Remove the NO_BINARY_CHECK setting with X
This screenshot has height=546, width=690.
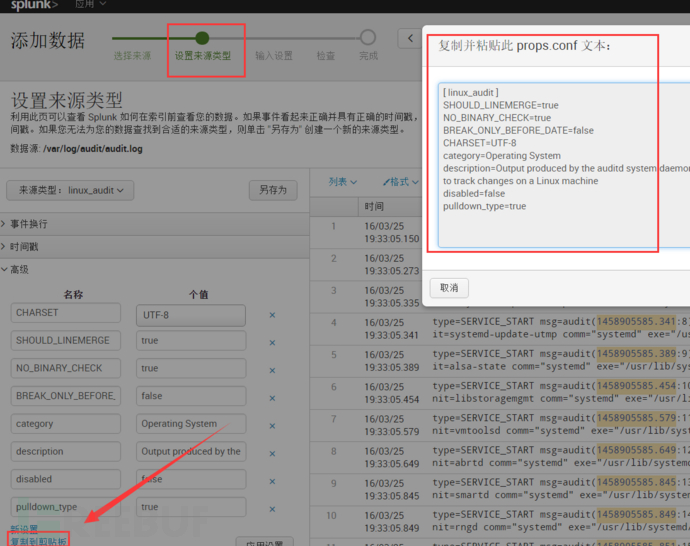click(x=272, y=370)
